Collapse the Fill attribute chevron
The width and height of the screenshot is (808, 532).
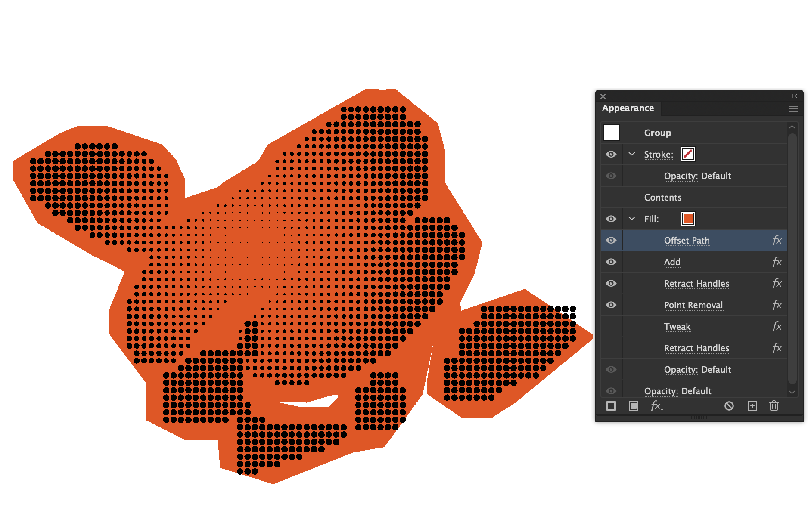click(632, 218)
